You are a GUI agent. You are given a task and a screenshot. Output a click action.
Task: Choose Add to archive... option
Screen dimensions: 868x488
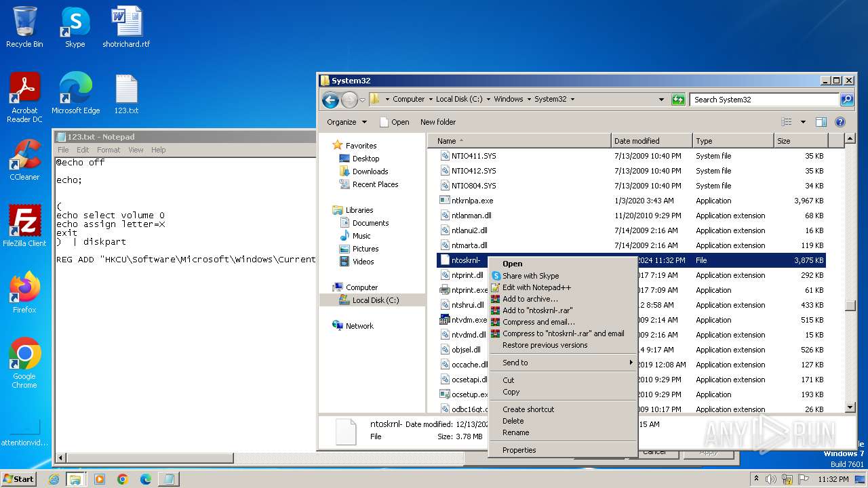tap(563, 299)
